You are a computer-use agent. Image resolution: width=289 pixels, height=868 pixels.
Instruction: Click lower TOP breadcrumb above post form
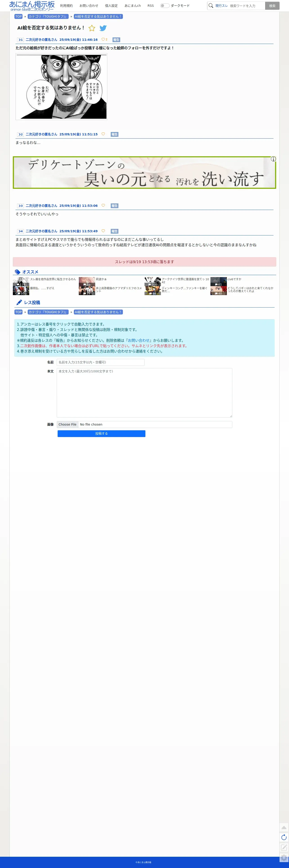tap(18, 312)
